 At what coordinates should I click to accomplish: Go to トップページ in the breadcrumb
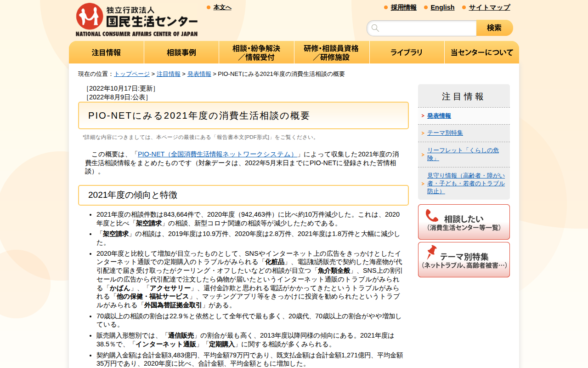tap(132, 74)
